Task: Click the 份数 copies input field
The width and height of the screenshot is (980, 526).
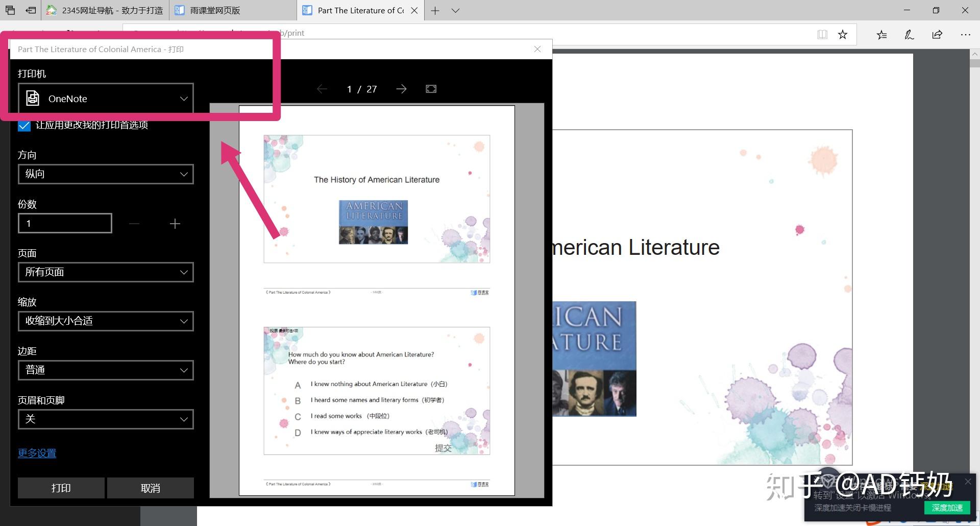Action: tap(65, 223)
